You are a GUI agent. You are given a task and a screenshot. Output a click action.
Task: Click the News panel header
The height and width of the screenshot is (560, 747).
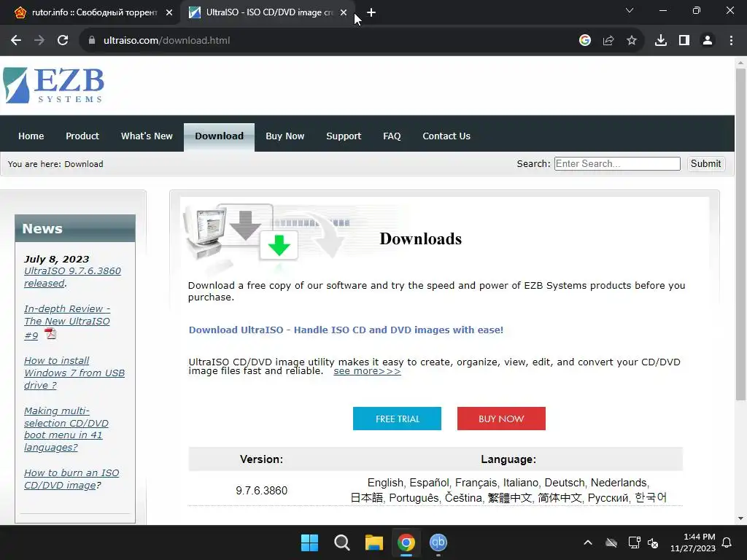[x=75, y=228]
